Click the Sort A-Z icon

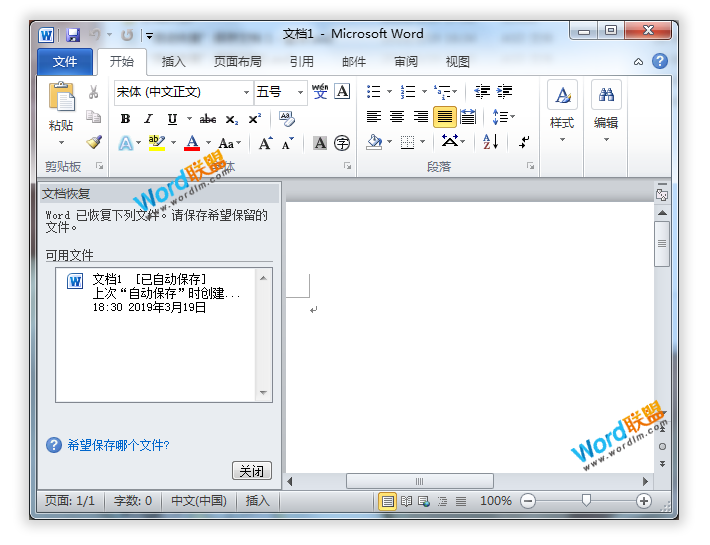click(491, 142)
